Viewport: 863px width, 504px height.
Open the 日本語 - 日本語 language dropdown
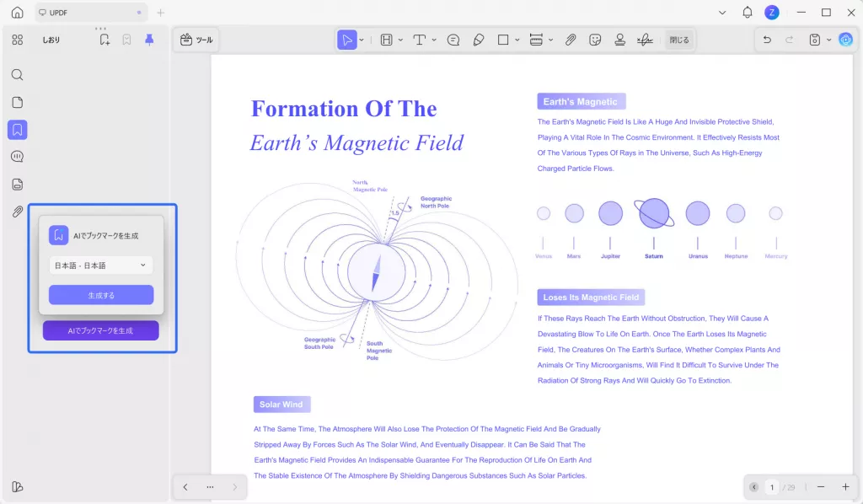(101, 265)
